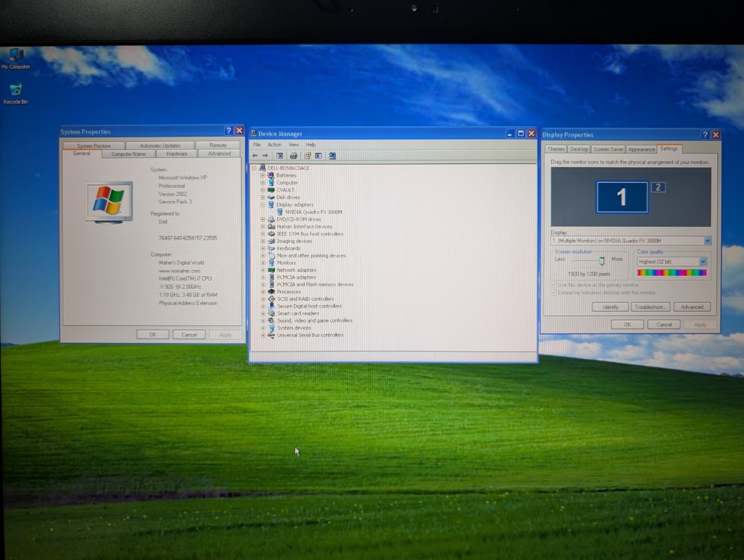
Task: Switch to the Hardware tab in System Properties
Action: click(177, 153)
